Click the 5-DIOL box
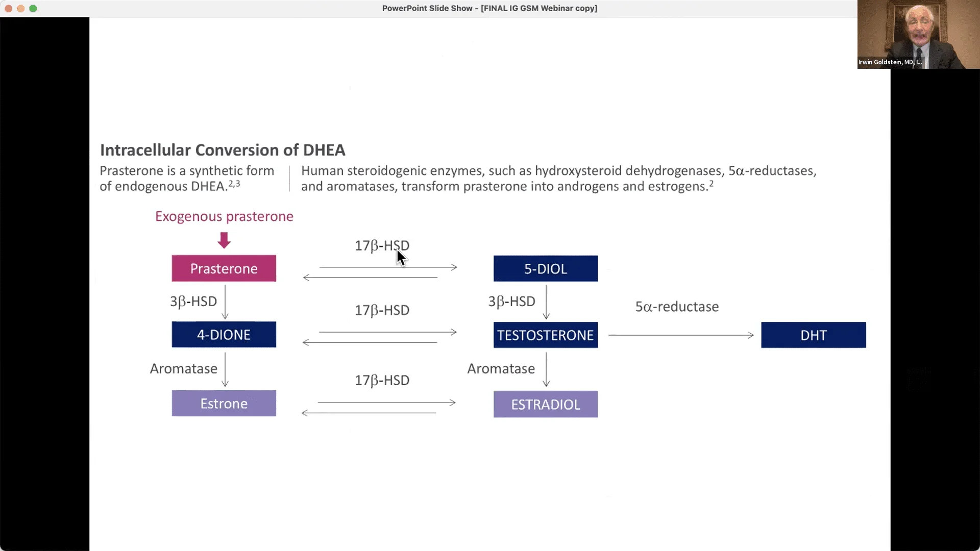The height and width of the screenshot is (551, 980). [546, 268]
